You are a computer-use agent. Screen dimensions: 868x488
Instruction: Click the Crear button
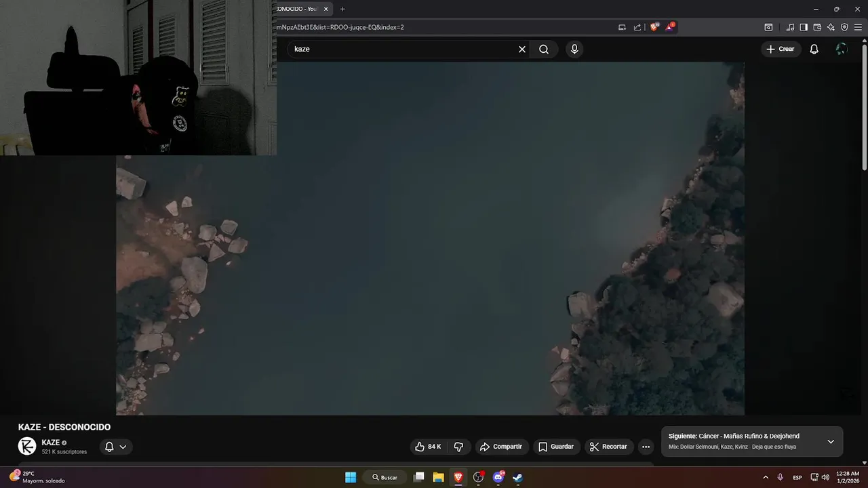781,49
